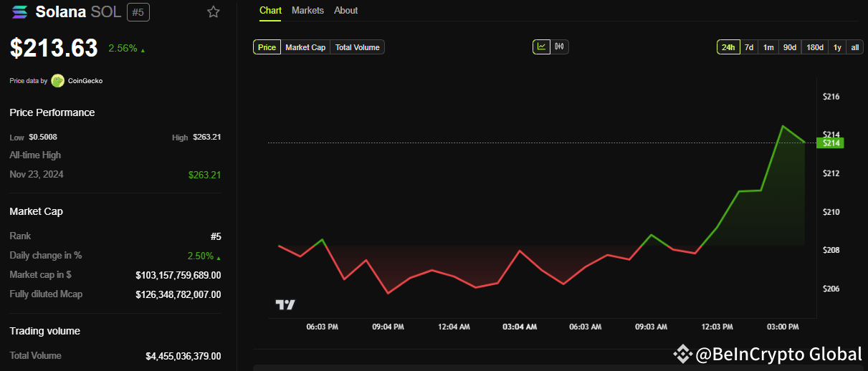Select the 24h time range
868x371 pixels.
point(728,47)
